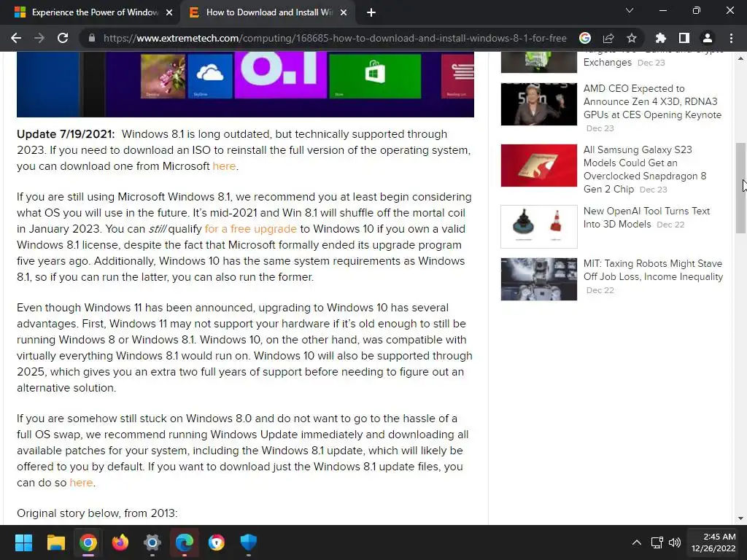This screenshot has width=747, height=560.
Task: Open Windows Security shield in taskbar
Action: coord(248,542)
